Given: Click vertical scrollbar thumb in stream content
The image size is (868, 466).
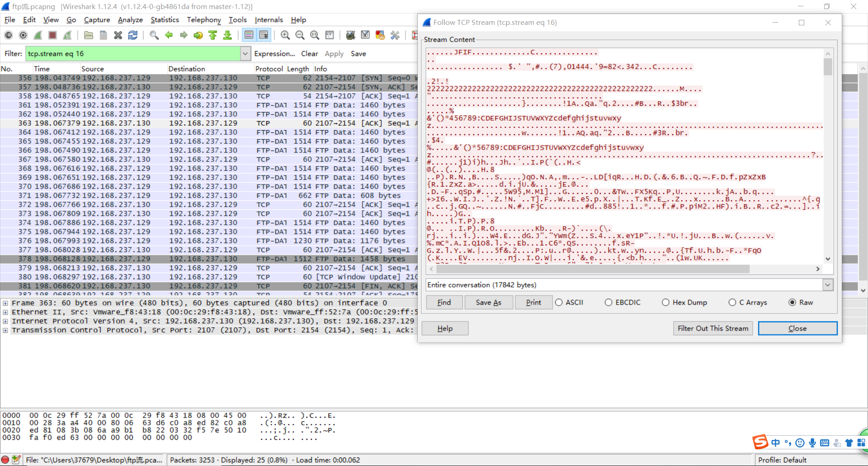Looking at the screenshot, I should (x=828, y=67).
